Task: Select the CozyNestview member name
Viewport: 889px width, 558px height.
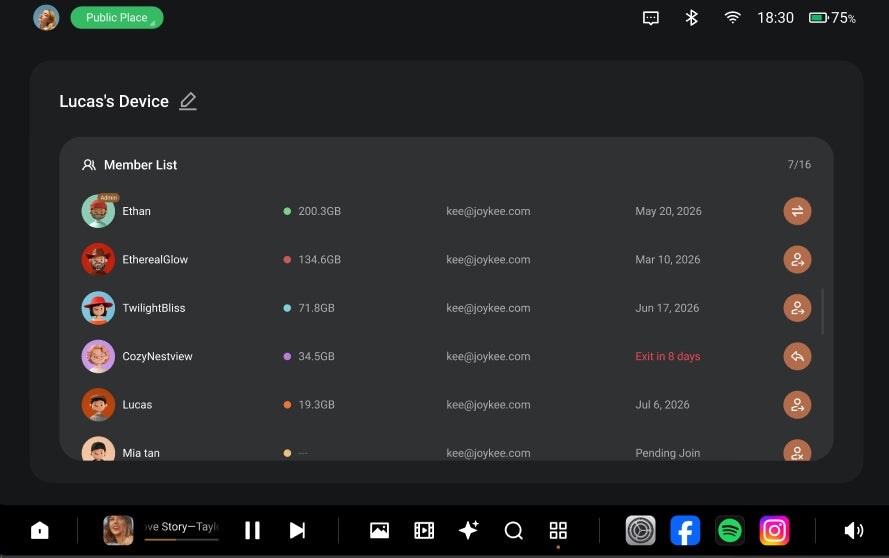Action: pyautogui.click(x=157, y=356)
